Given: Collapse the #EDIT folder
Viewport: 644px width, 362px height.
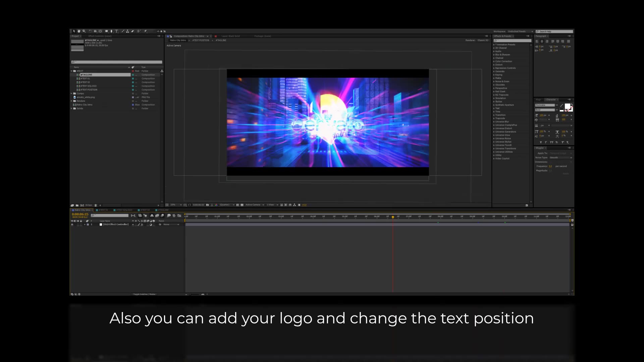Looking at the screenshot, I should pyautogui.click(x=71, y=71).
